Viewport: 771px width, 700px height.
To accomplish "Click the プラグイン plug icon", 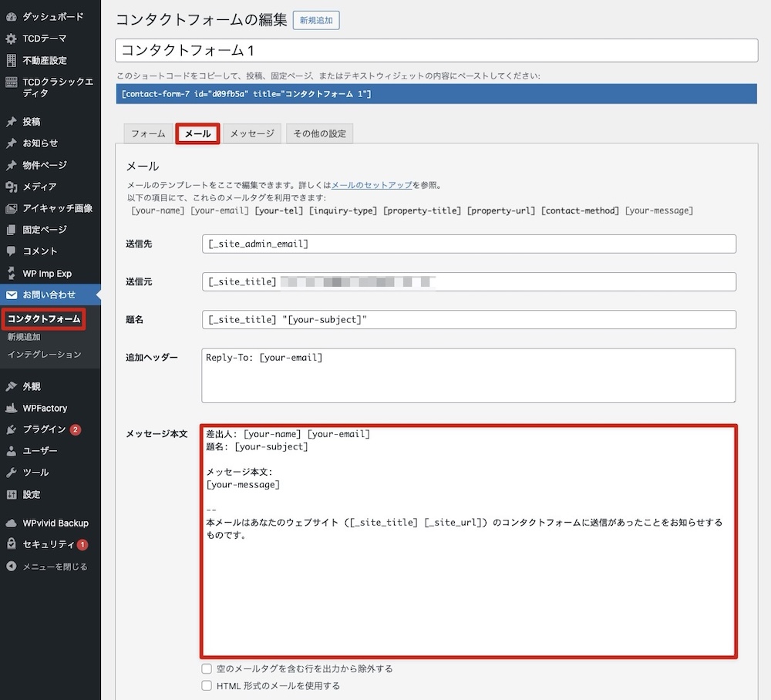I will coord(12,429).
